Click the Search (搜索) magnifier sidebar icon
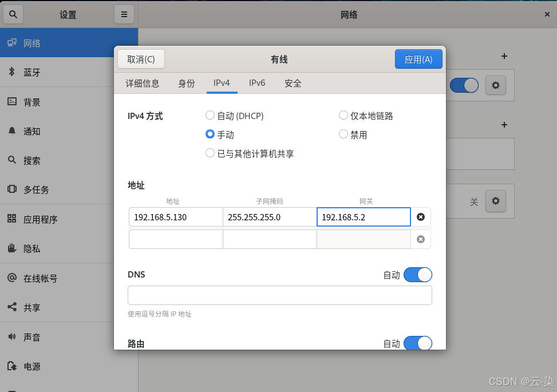The image size is (557, 392). 12,160
